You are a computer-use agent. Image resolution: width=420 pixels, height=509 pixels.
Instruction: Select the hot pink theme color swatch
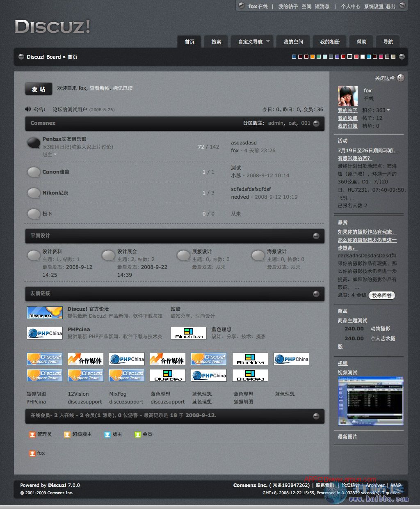[381, 57]
